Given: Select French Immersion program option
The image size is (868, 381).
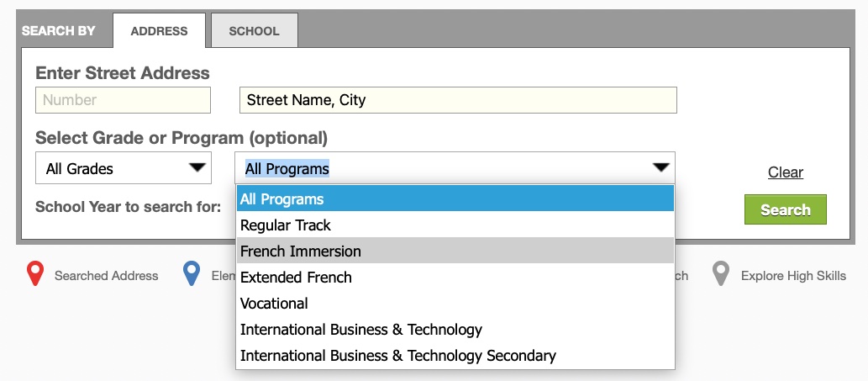Looking at the screenshot, I should pos(455,251).
